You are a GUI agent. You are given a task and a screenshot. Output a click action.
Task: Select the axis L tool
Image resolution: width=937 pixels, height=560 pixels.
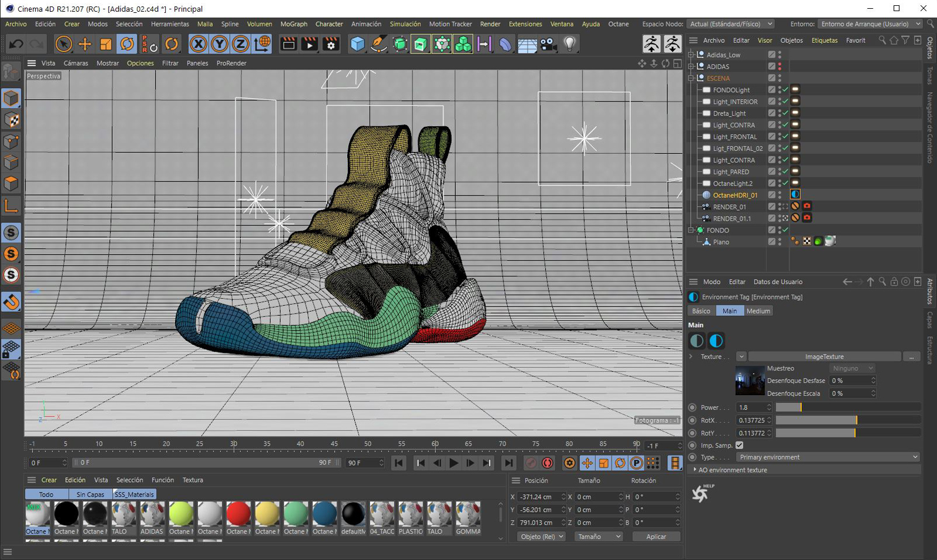[11, 205]
